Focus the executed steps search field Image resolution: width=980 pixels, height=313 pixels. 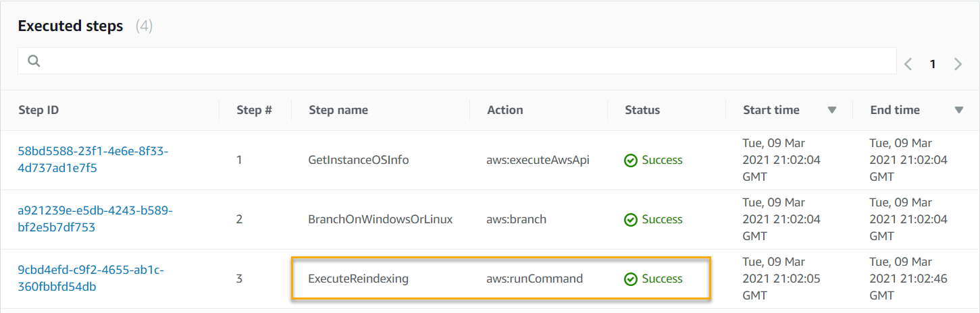pyautogui.click(x=457, y=61)
